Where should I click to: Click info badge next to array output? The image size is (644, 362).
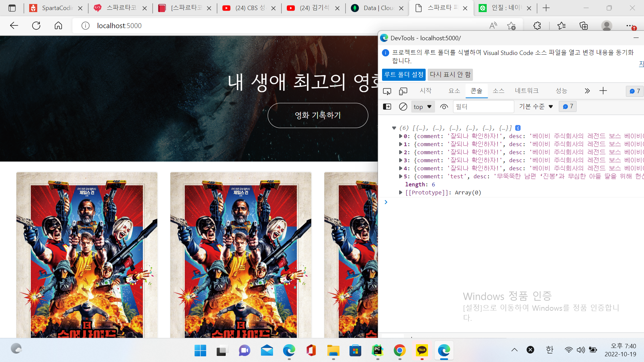point(518,128)
